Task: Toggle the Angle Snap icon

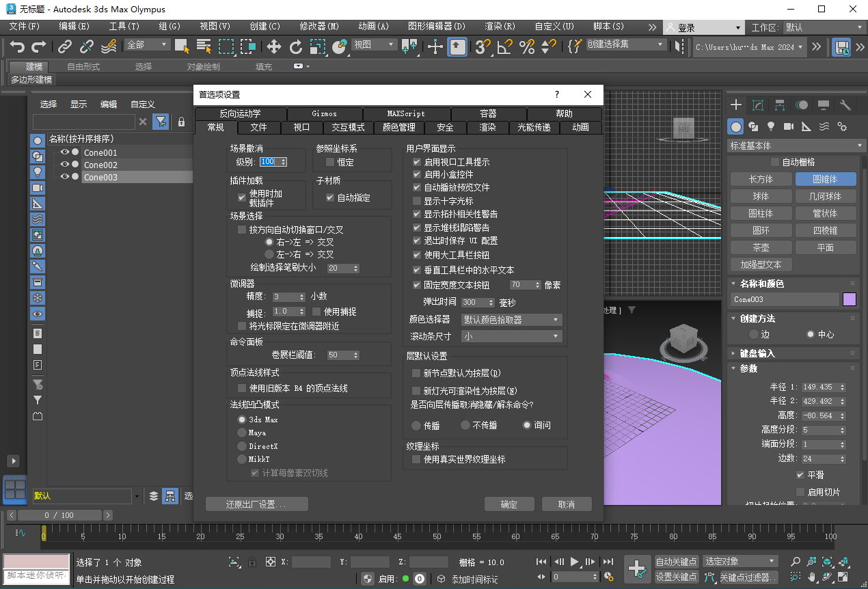Action: coord(504,46)
